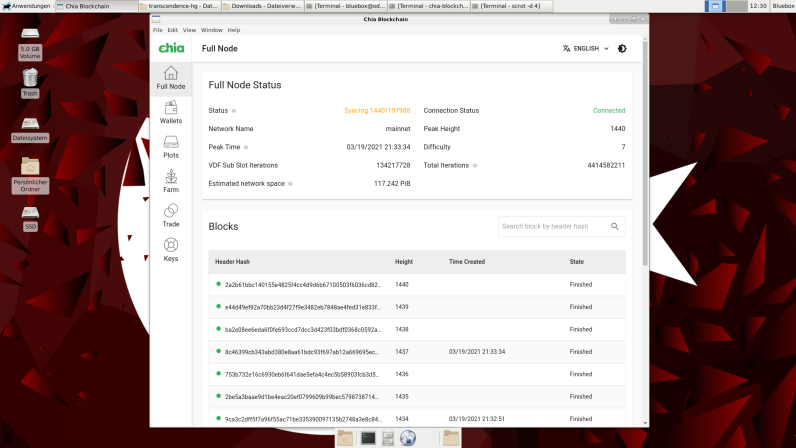Launch terminal from bottom dock
Image resolution: width=796 pixels, height=448 pixels.
point(368,438)
